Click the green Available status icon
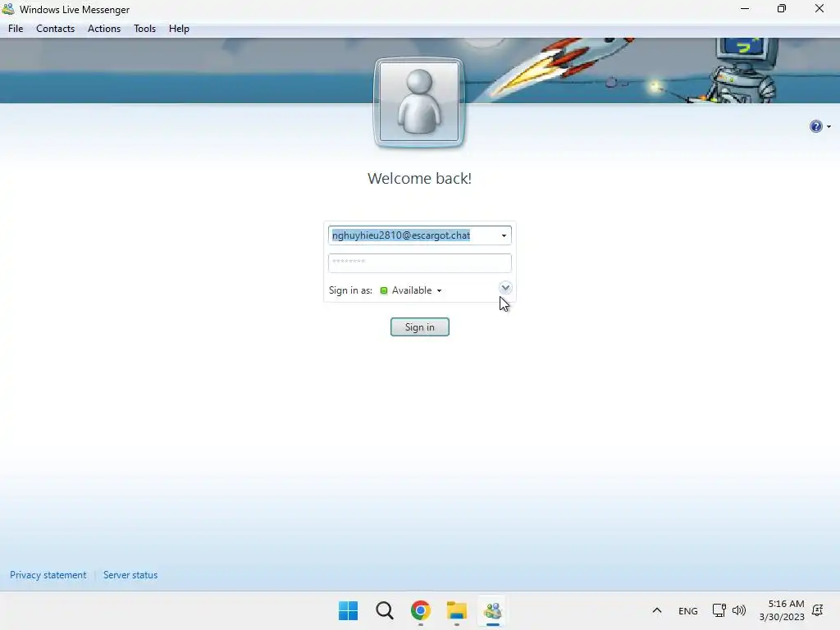840x630 pixels. tap(384, 290)
